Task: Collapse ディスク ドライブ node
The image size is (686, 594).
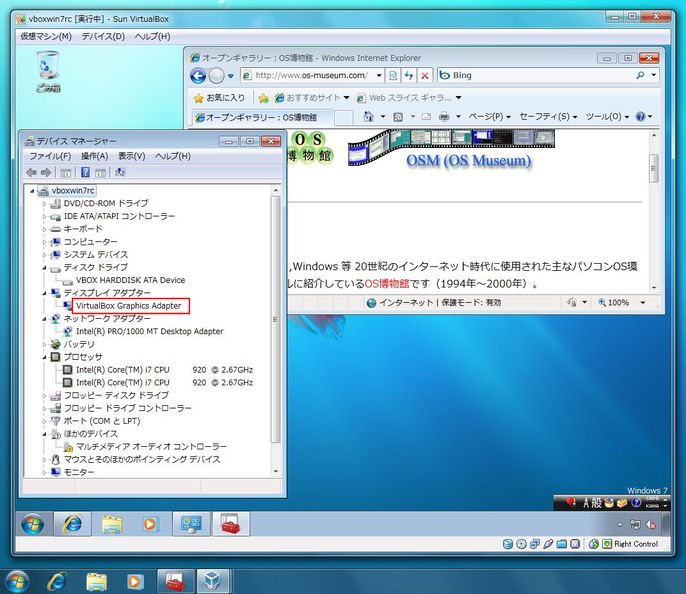Action: [44, 268]
